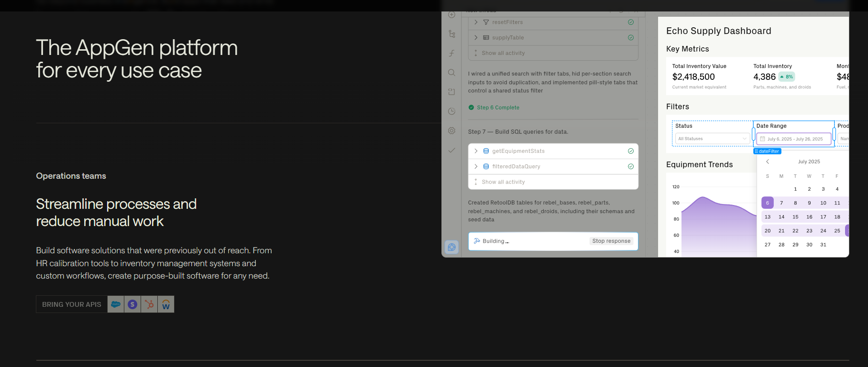Click the Bring Your APIs button
The image size is (868, 367).
[72, 304]
